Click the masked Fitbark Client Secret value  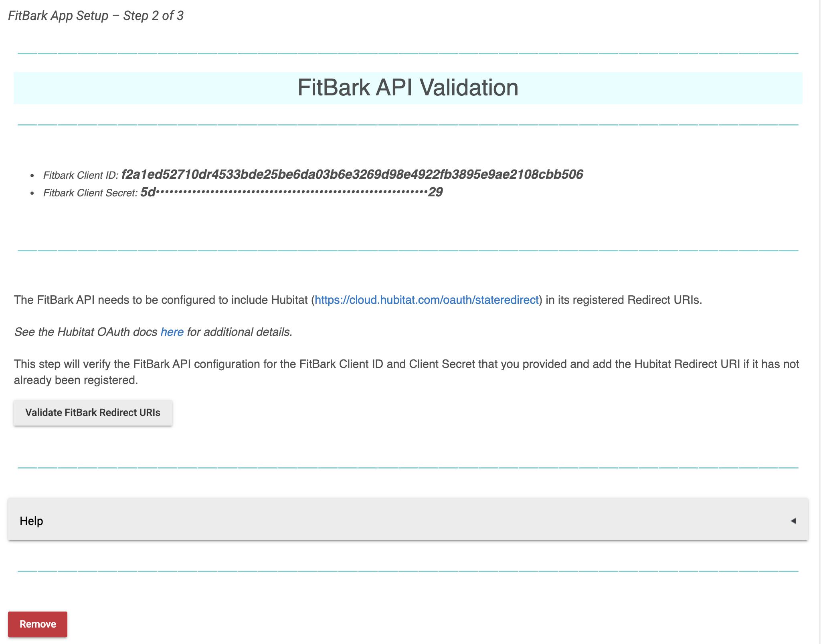(x=293, y=192)
